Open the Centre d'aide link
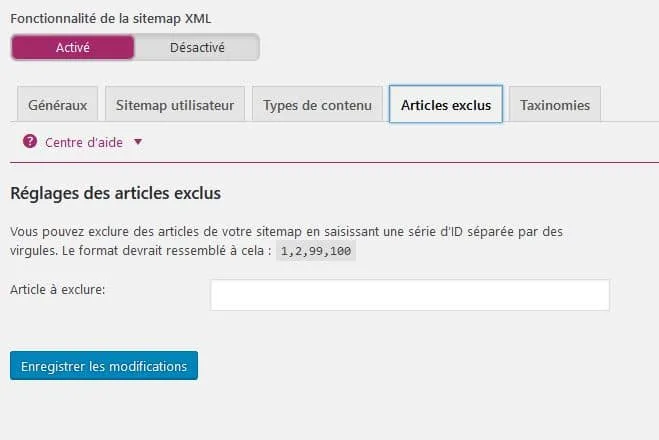659x440 pixels. pyautogui.click(x=84, y=142)
